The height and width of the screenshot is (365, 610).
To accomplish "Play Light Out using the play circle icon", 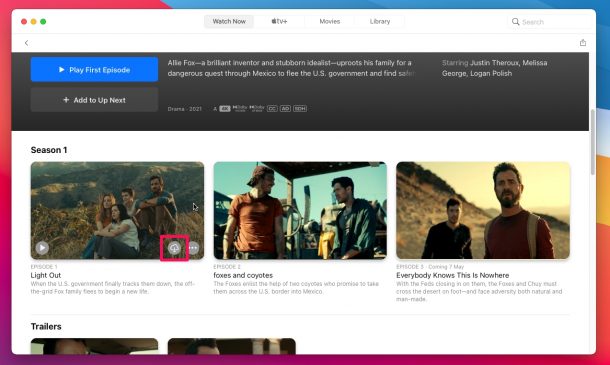I will coord(42,247).
